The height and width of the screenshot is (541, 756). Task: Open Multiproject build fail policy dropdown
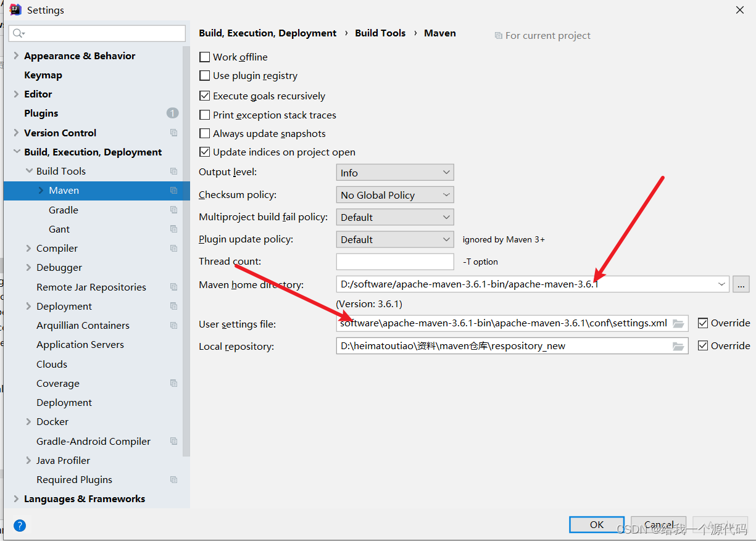[x=395, y=217]
